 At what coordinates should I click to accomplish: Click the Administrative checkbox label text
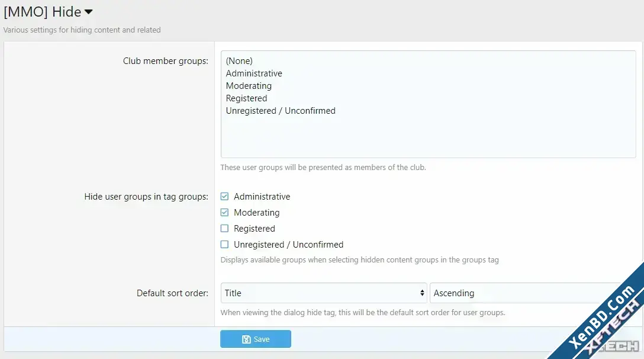(262, 197)
